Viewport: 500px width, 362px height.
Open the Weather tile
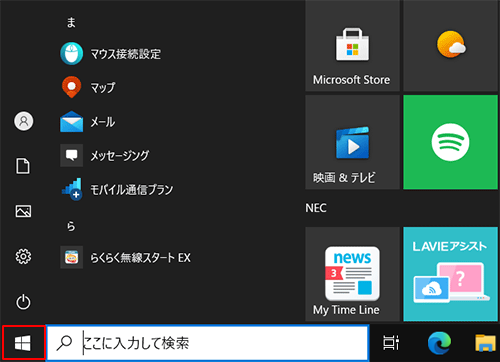(451, 46)
